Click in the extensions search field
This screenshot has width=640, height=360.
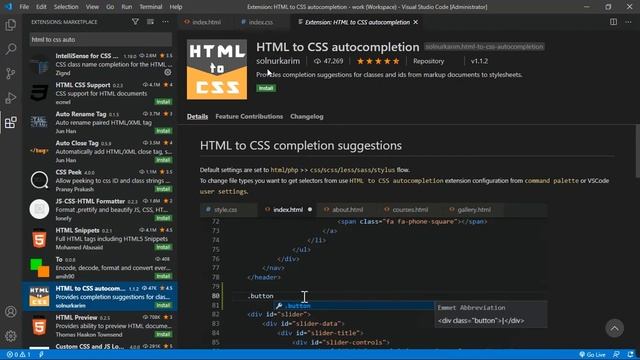[100, 40]
